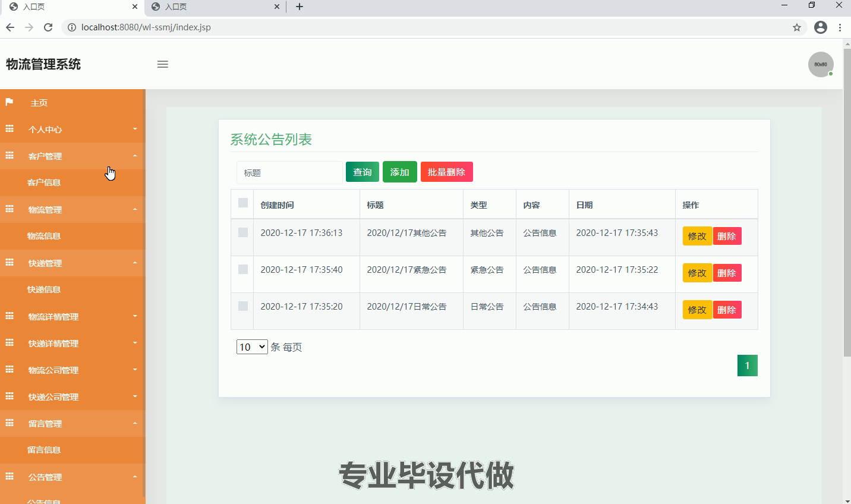The image size is (851, 504).
Task: Open 物流信息 submenu item
Action: [44, 236]
